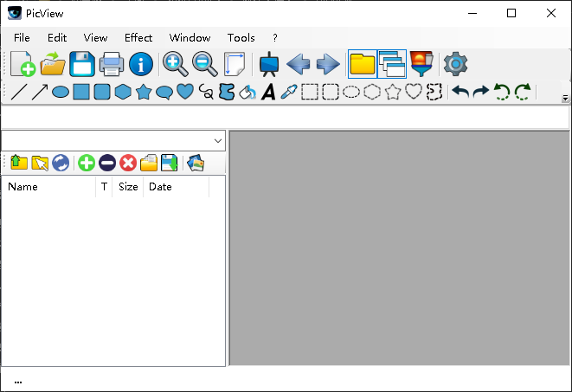Click the blue floppy disk Save icon

(x=82, y=64)
